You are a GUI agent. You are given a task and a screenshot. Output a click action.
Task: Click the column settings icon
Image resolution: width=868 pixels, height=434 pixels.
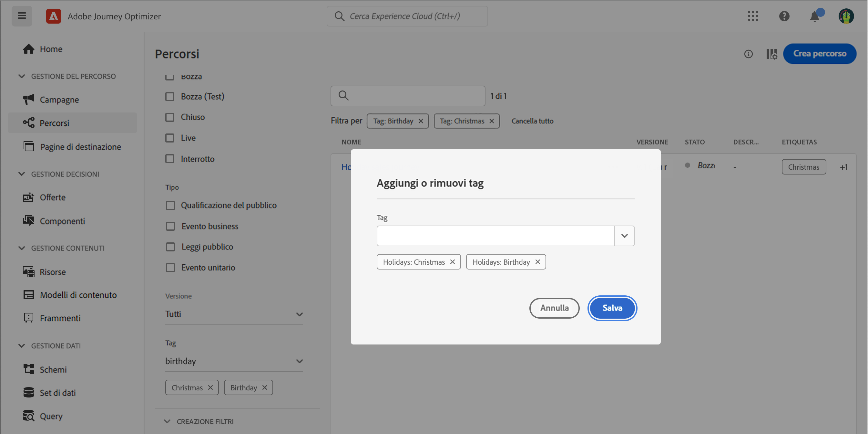tap(771, 54)
